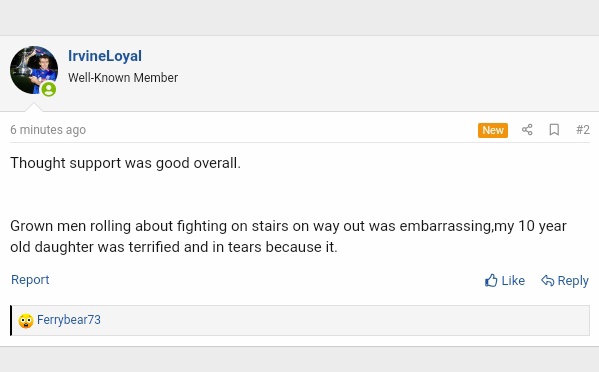Click the Report link under the post
The height and width of the screenshot is (372, 599).
(30, 280)
